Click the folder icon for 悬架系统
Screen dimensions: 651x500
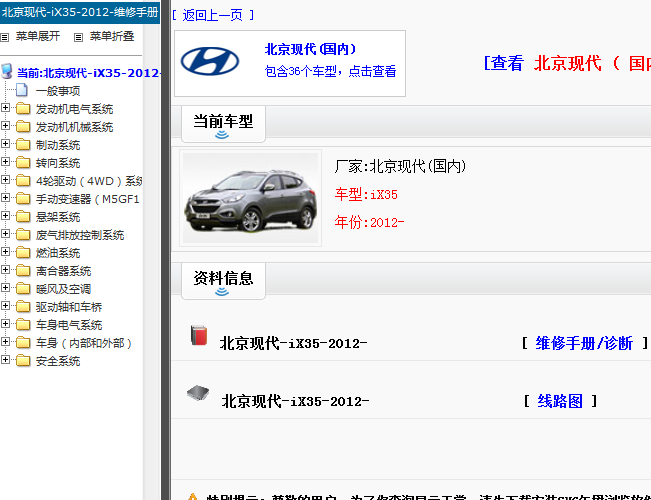[23, 216]
